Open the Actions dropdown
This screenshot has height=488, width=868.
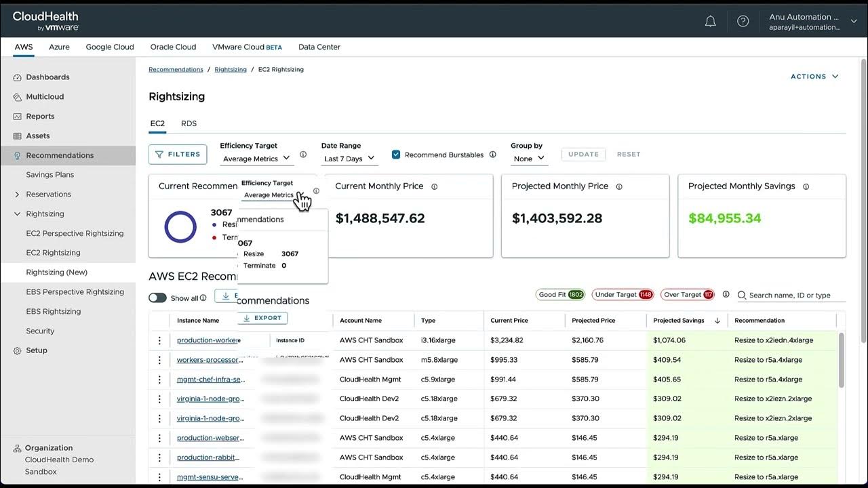click(x=814, y=77)
